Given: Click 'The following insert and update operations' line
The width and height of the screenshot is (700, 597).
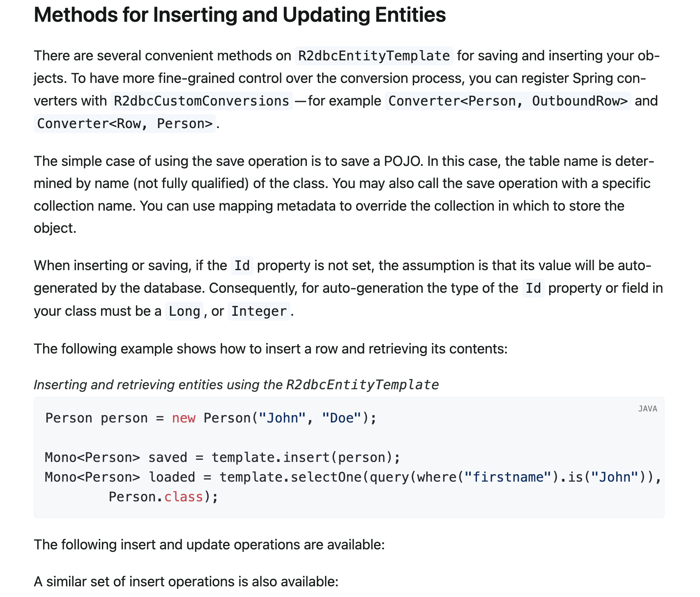Looking at the screenshot, I should pos(209,545).
